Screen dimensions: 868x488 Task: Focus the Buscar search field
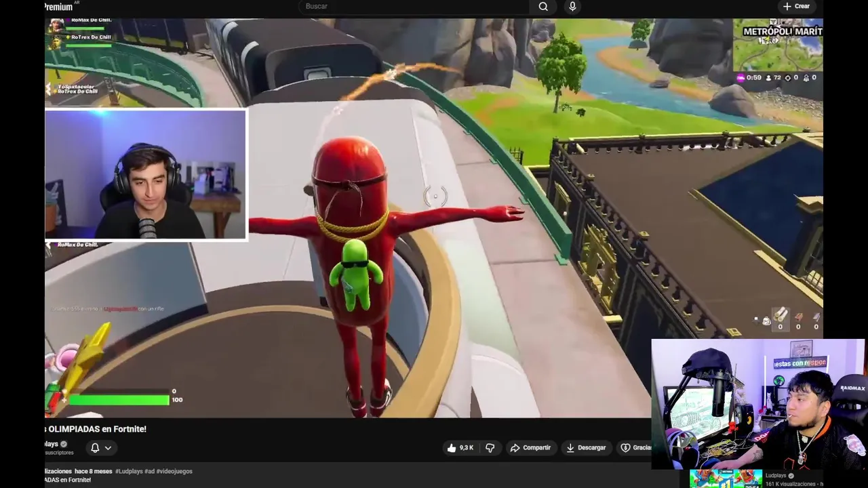414,6
